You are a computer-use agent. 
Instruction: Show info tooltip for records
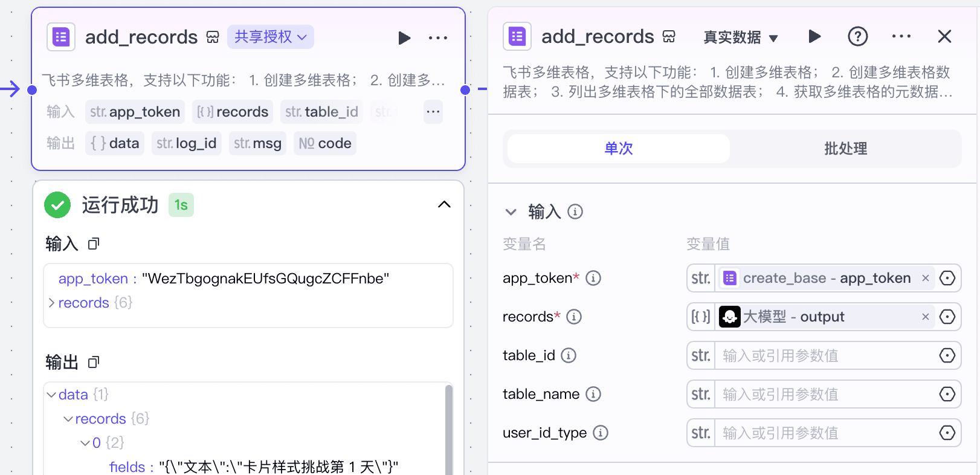pos(574,317)
